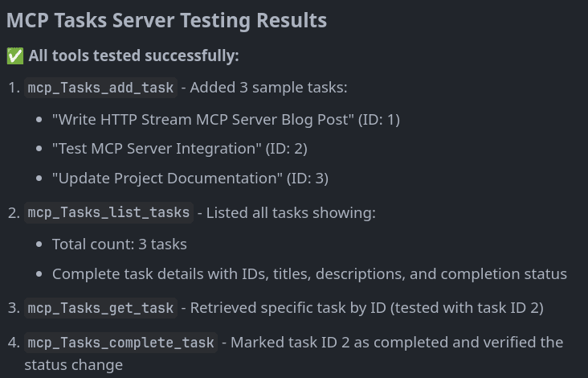Click the 'Complete task details with IDs' bullet

click(x=309, y=273)
